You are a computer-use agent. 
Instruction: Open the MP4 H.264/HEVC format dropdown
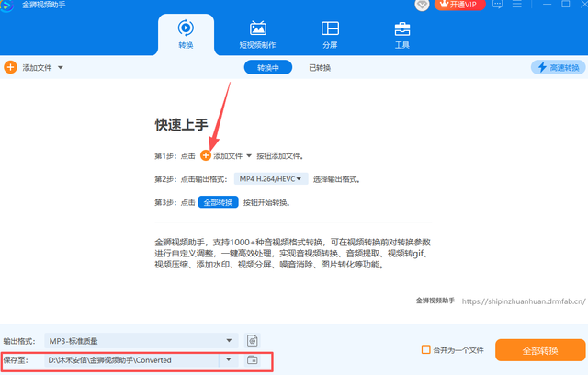[x=271, y=179]
